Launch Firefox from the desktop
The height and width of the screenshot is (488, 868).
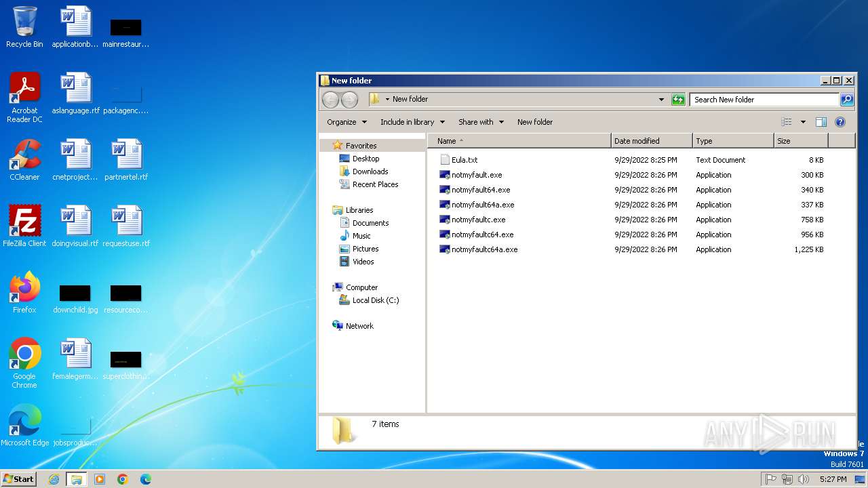coord(24,293)
